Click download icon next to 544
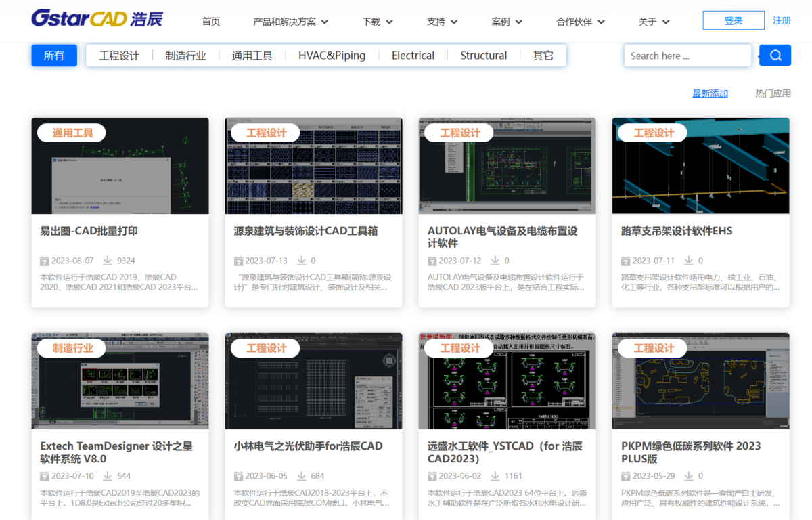The image size is (812, 520). point(108,476)
